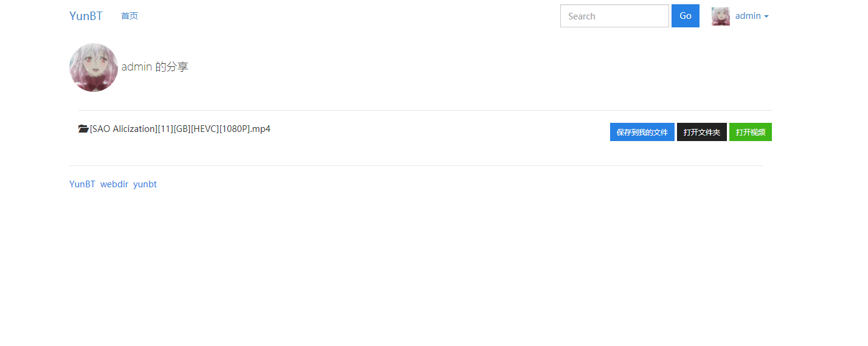The height and width of the screenshot is (346, 868).
Task: Expand the caret arrow next to admin
Action: (766, 16)
